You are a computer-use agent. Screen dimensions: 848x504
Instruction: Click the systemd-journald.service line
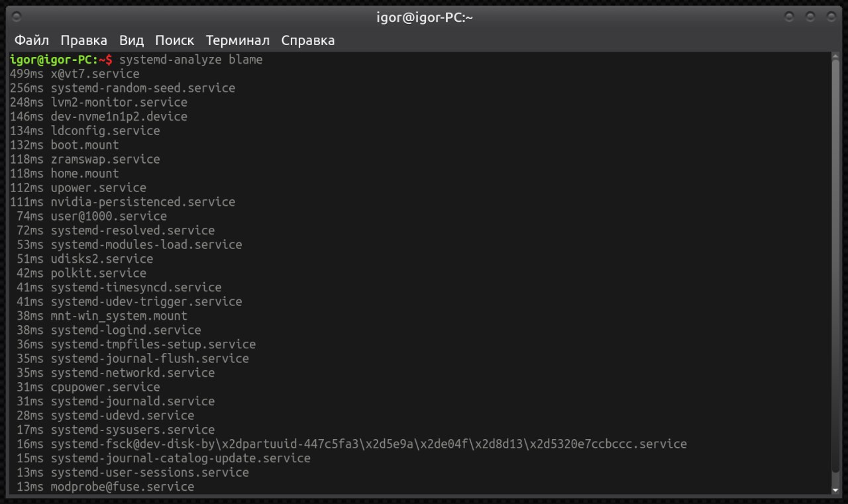click(x=116, y=401)
